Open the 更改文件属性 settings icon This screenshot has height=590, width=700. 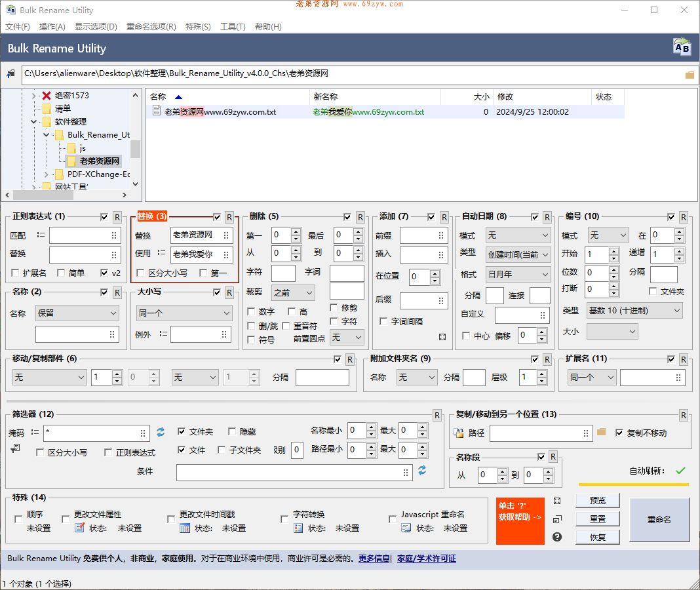coord(79,528)
